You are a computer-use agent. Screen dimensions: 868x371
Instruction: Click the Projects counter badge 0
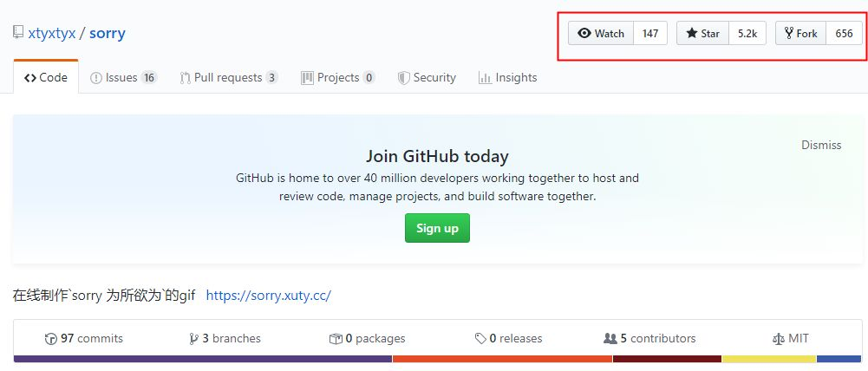(x=369, y=77)
